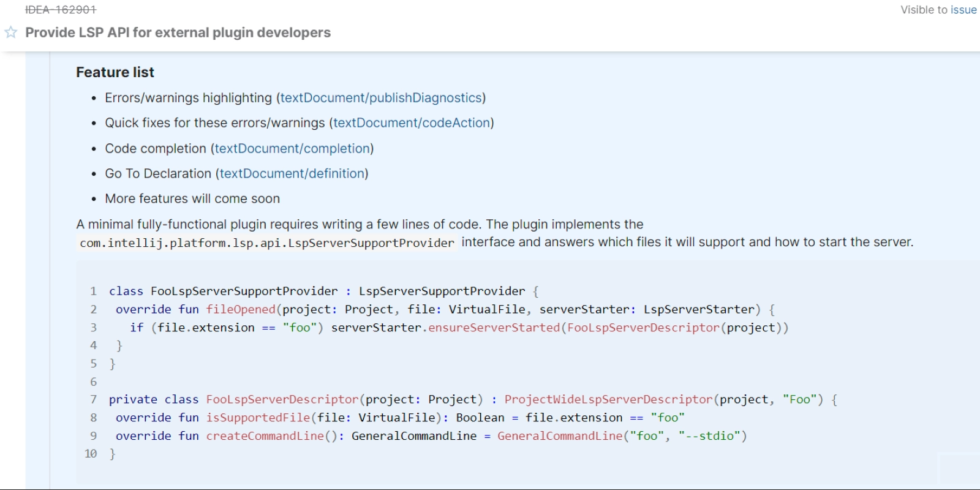This screenshot has height=490, width=980.
Task: Star the issue with the star icon
Action: pyautogui.click(x=11, y=32)
